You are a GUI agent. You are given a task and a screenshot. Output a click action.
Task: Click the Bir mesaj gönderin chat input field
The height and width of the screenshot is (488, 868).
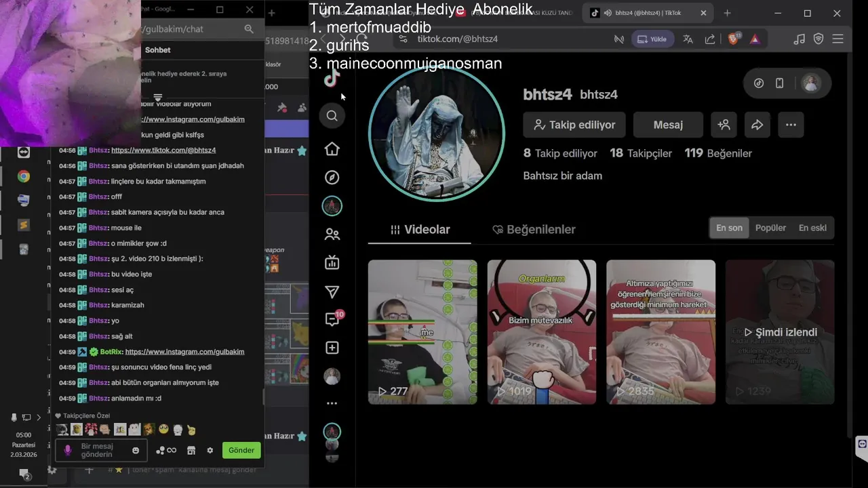click(102, 451)
